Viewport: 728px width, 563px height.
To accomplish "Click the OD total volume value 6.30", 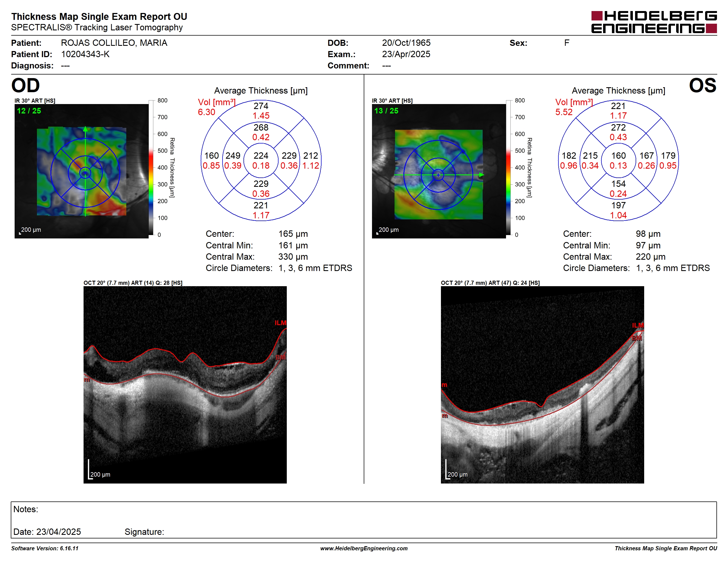I will point(206,112).
